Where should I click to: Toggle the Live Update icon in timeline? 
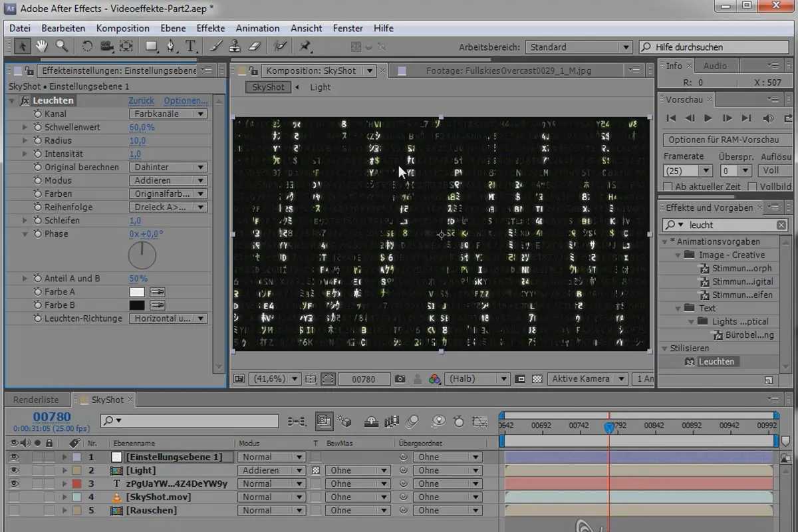coord(324,421)
